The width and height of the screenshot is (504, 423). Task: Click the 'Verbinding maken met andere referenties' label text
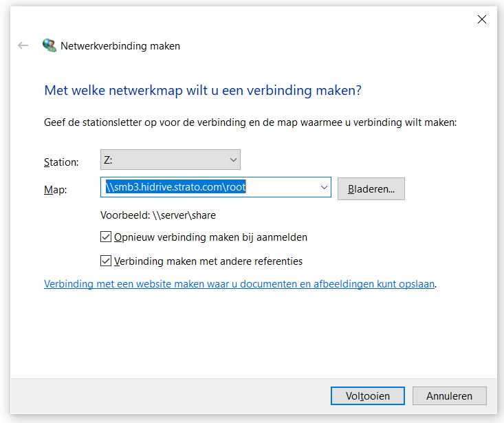pyautogui.click(x=208, y=261)
